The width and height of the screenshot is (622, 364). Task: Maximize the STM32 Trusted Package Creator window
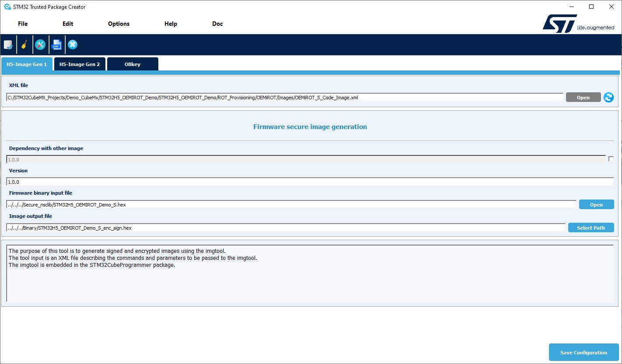(x=591, y=7)
